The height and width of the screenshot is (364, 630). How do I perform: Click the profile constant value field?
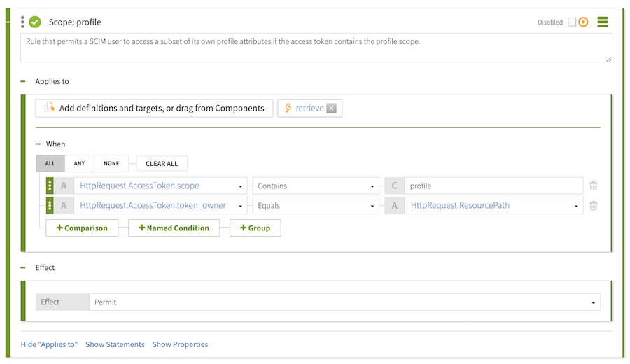(493, 186)
